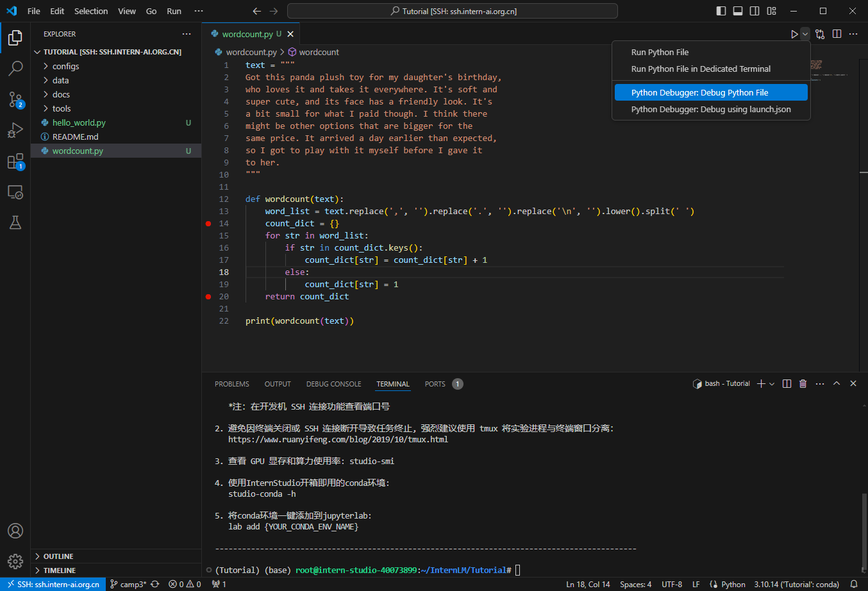Image resolution: width=868 pixels, height=591 pixels.
Task: Split the editor right
Action: [x=837, y=34]
